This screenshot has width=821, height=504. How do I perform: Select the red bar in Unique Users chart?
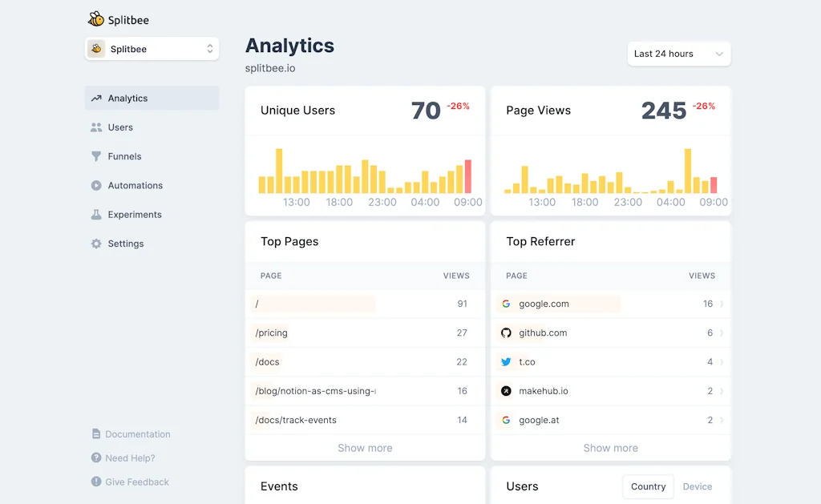468,176
